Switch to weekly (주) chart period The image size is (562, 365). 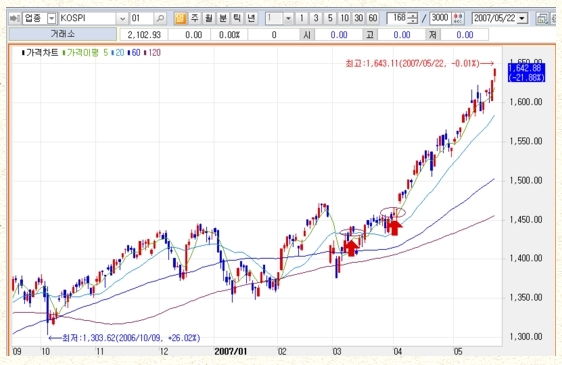pos(194,18)
